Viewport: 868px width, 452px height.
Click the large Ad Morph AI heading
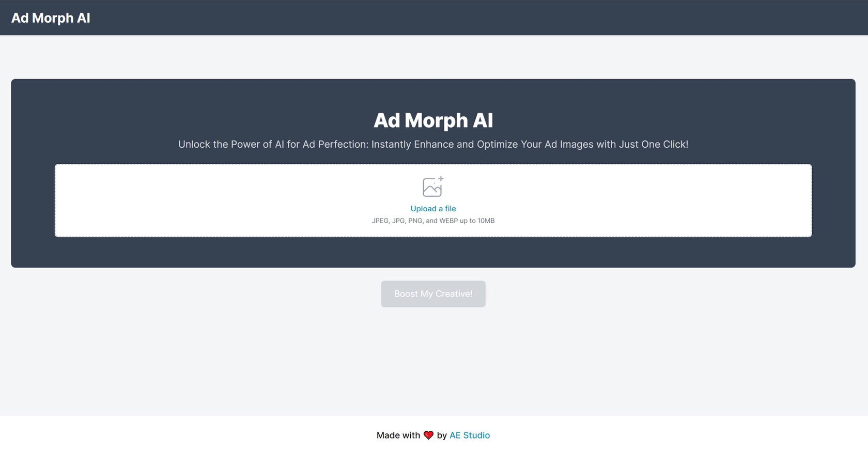click(433, 120)
